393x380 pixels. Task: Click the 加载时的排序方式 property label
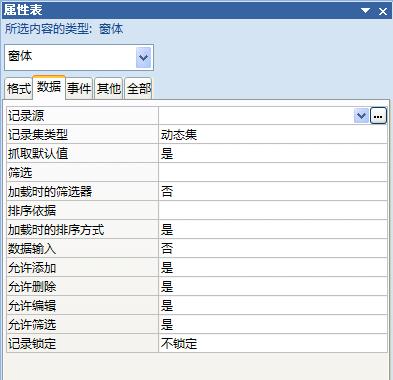[56, 230]
